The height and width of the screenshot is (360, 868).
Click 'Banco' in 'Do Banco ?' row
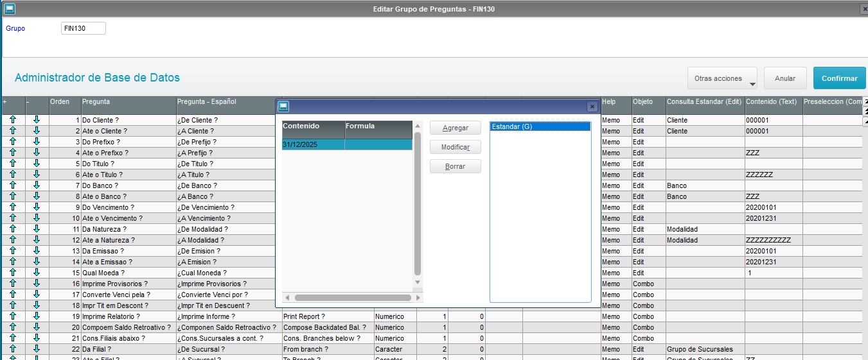[x=705, y=185]
